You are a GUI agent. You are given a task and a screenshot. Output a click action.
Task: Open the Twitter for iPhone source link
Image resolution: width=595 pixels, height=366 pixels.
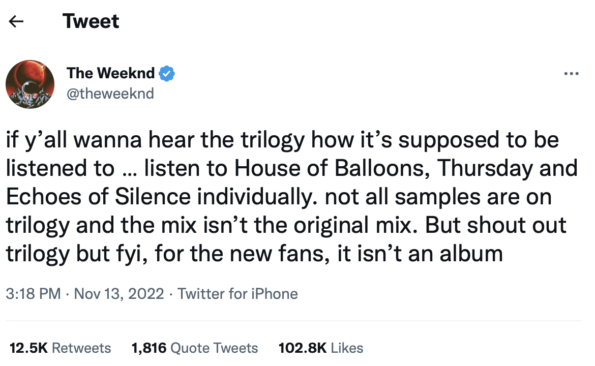pyautogui.click(x=238, y=294)
